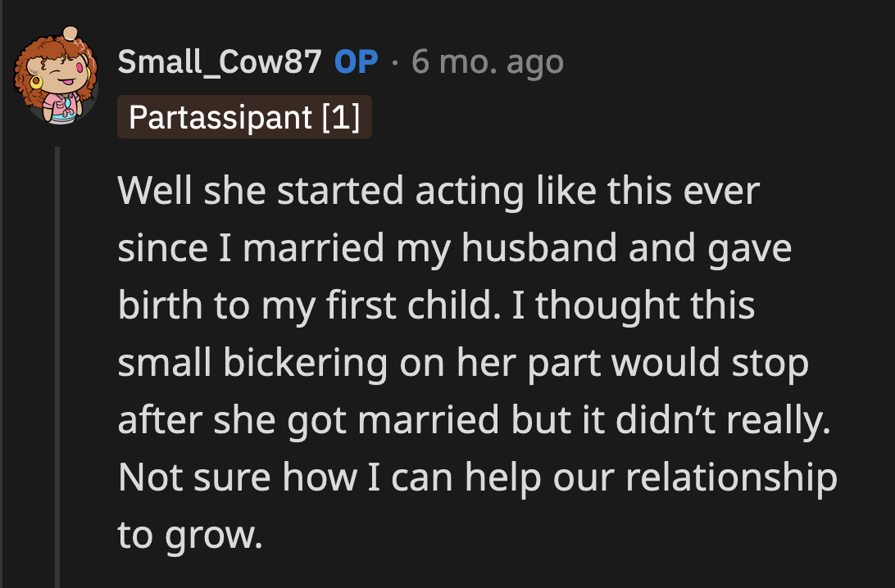Image resolution: width=895 pixels, height=588 pixels.
Task: Collapse the comment using the thread line
Action: pos(57,369)
